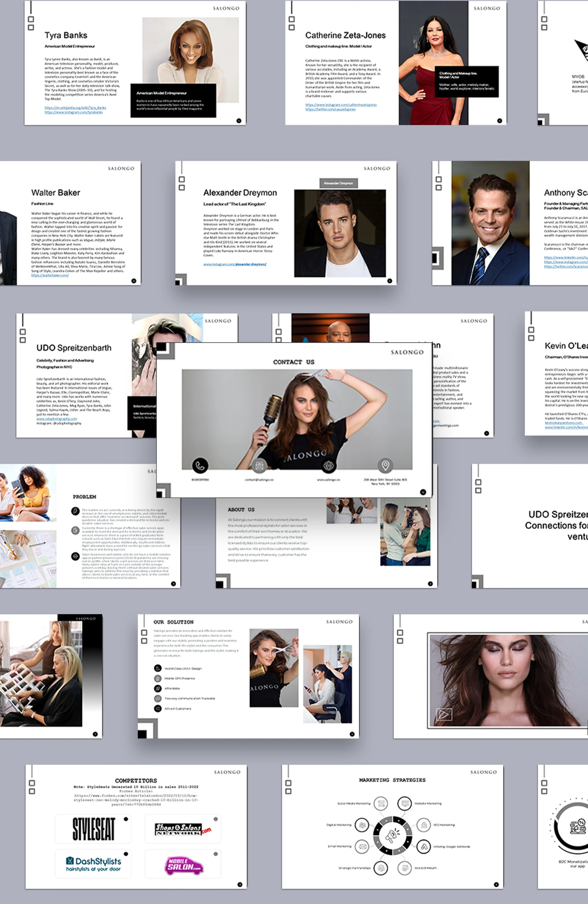Viewport: 588px width, 904px height.
Task: Click the DashStylists competitor logo
Action: pyautogui.click(x=93, y=864)
